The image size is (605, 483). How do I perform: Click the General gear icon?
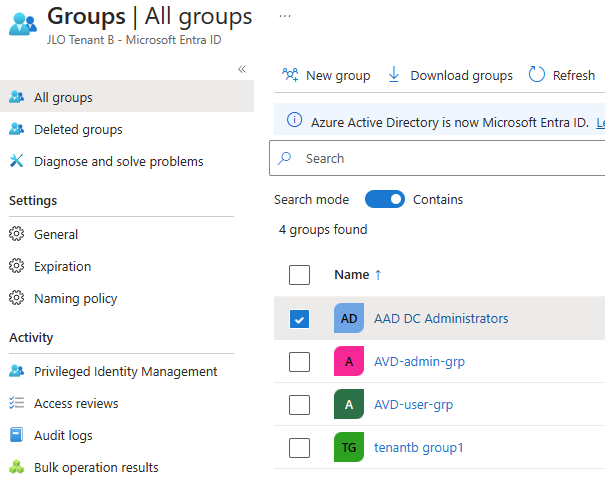pyautogui.click(x=17, y=234)
